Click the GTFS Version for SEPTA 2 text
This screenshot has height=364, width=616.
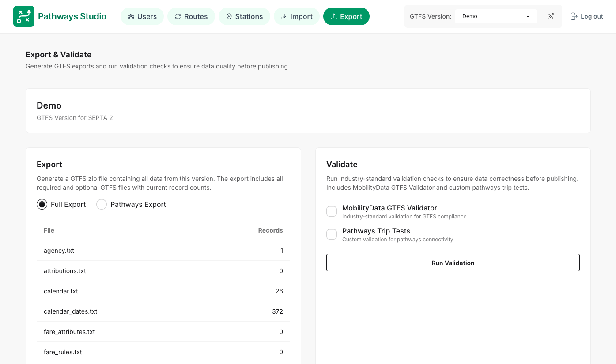(75, 118)
